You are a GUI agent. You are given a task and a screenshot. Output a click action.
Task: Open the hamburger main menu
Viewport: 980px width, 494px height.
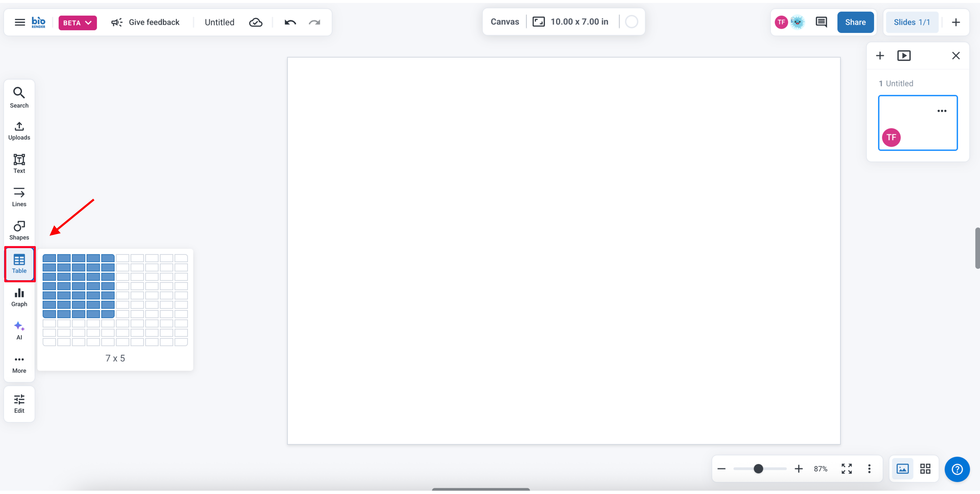(x=20, y=22)
